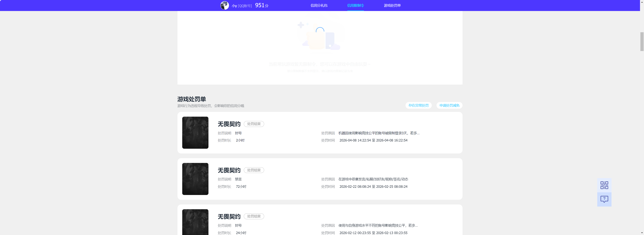
Task: Click the 申请处罚减免 button
Action: pos(449,105)
